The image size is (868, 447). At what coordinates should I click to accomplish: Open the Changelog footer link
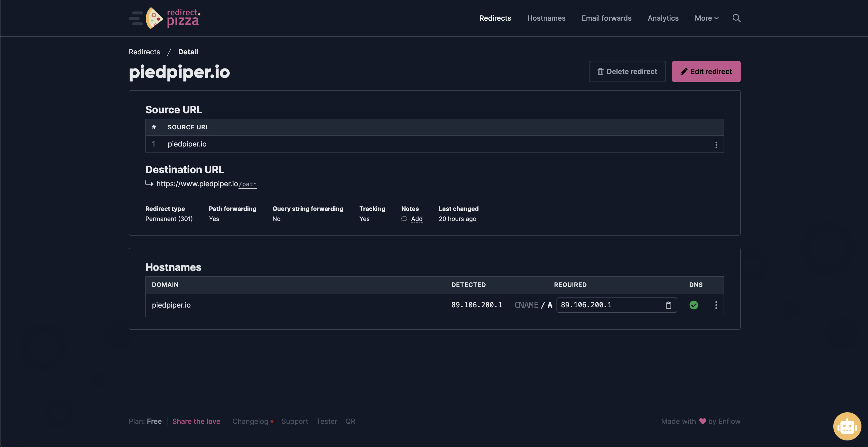250,421
